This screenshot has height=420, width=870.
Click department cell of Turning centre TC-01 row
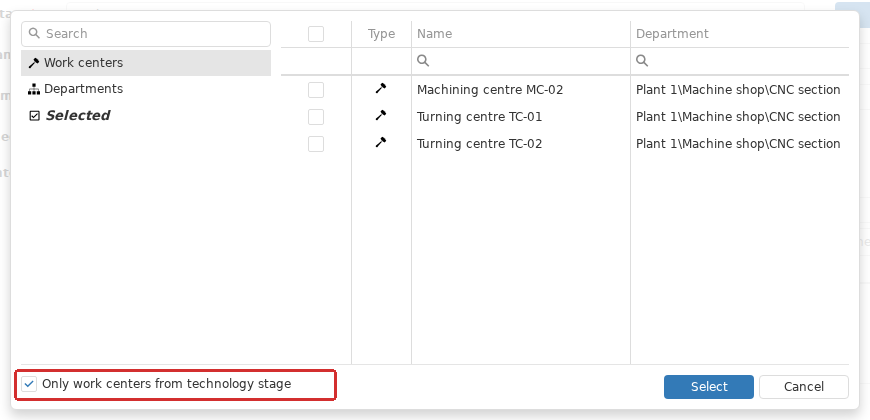pos(738,117)
